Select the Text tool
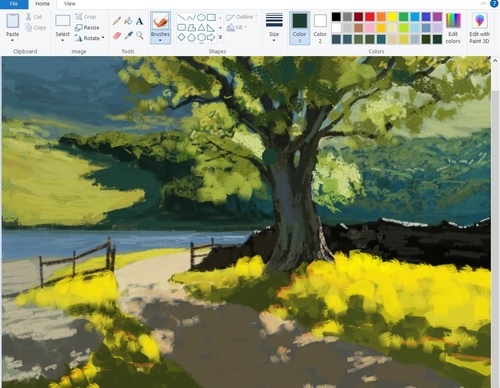The width and height of the screenshot is (500, 388). [139, 21]
